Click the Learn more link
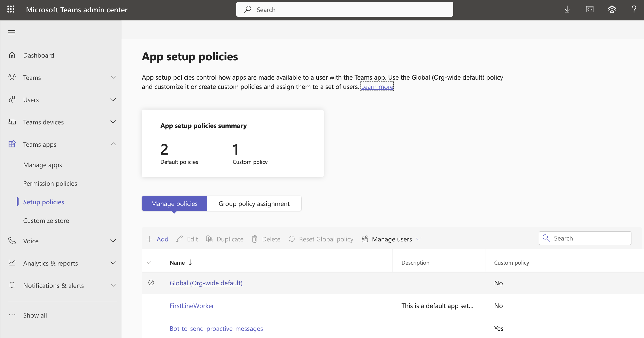The height and width of the screenshot is (338, 644). (377, 87)
